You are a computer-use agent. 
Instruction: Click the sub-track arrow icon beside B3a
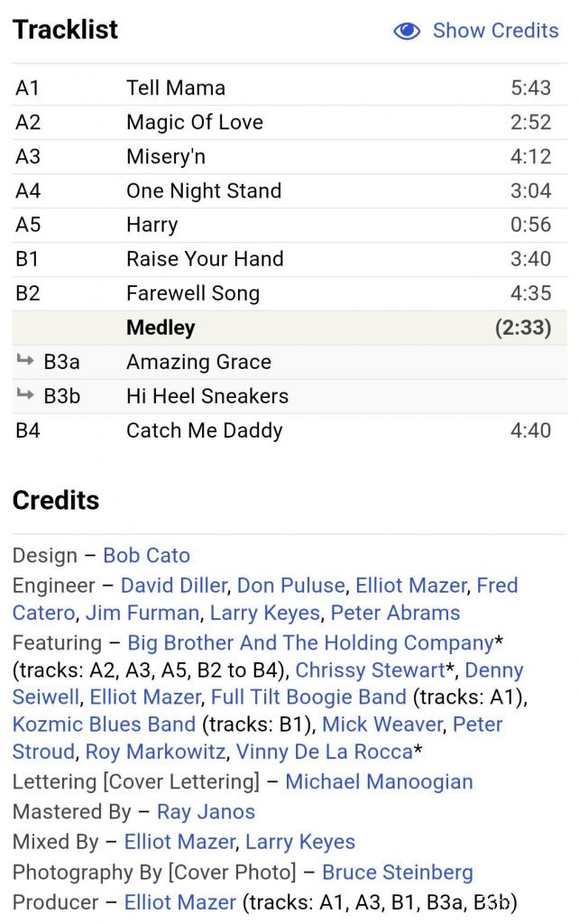click(25, 359)
